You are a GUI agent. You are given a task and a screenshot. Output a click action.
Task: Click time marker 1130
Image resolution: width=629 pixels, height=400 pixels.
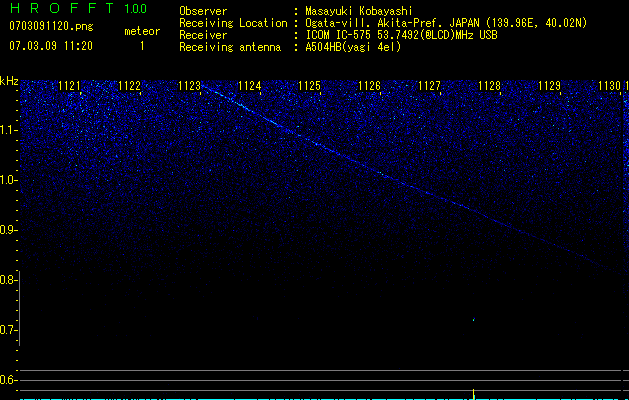(609, 86)
